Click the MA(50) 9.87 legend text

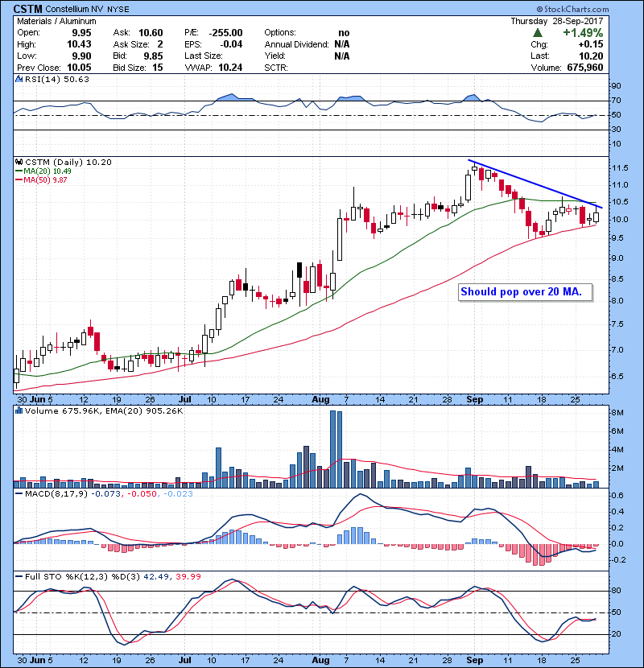45,180
